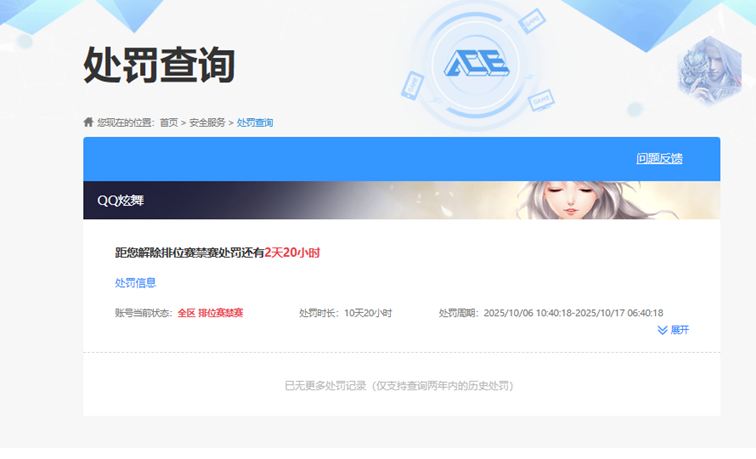Click the 您现在的位置 label
The height and width of the screenshot is (459, 756).
point(126,122)
